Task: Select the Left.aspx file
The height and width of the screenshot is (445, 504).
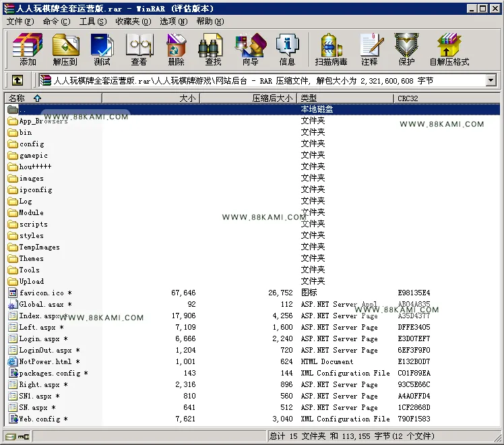Action: coord(252,327)
